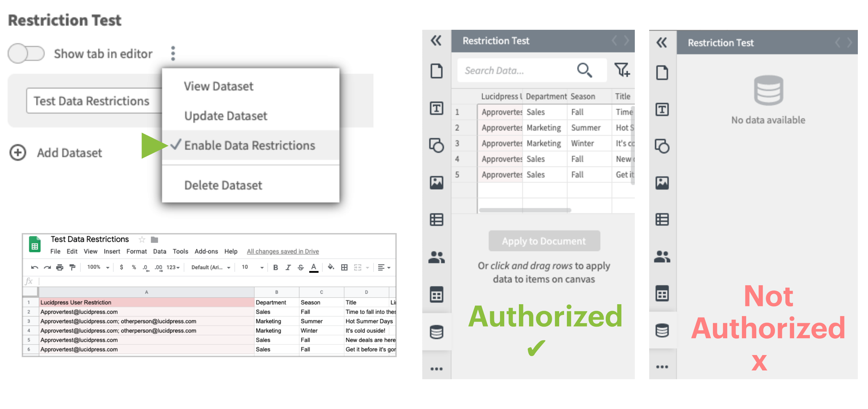Click the horizontal scrollbar under the data table
The image size is (868, 409).
pyautogui.click(x=525, y=210)
